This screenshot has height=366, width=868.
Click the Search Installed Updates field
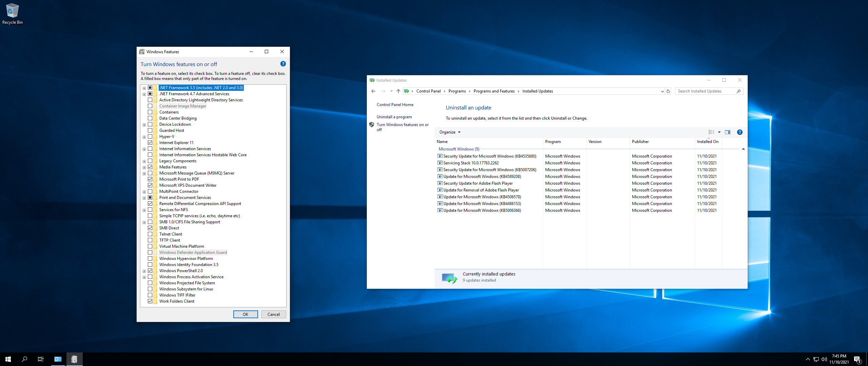[705, 91]
